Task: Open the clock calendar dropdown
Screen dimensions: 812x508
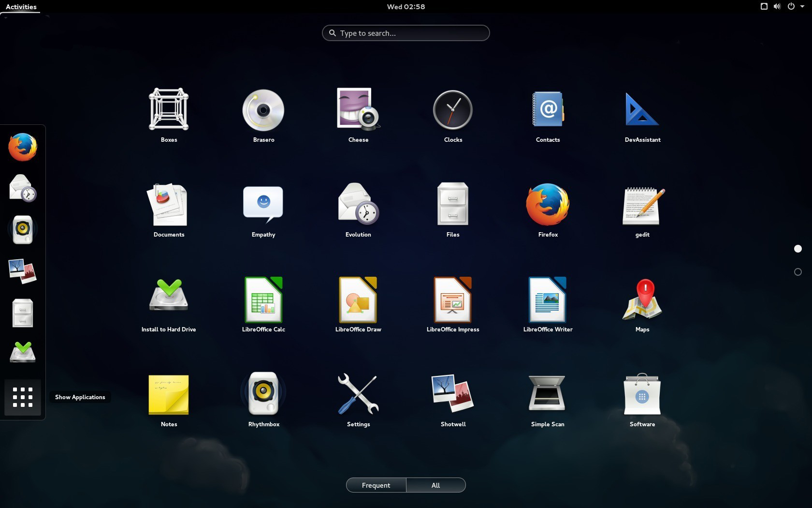Action: click(x=406, y=7)
